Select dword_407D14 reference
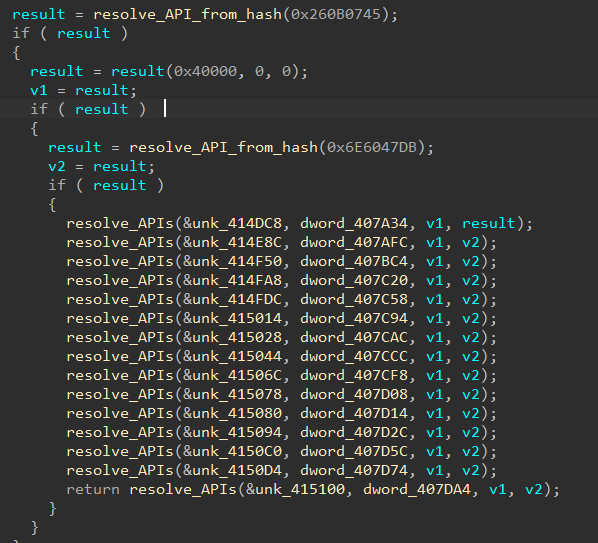This screenshot has height=543, width=598. [354, 413]
